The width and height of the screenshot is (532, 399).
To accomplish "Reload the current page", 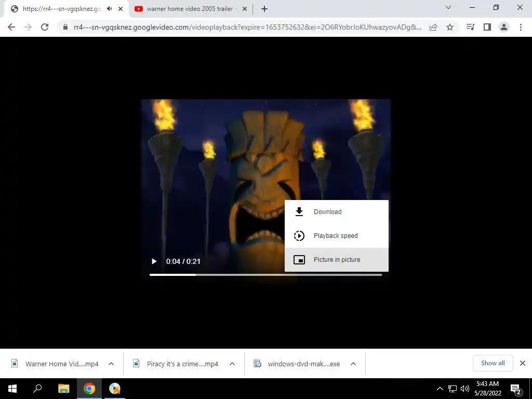I will 45,27.
